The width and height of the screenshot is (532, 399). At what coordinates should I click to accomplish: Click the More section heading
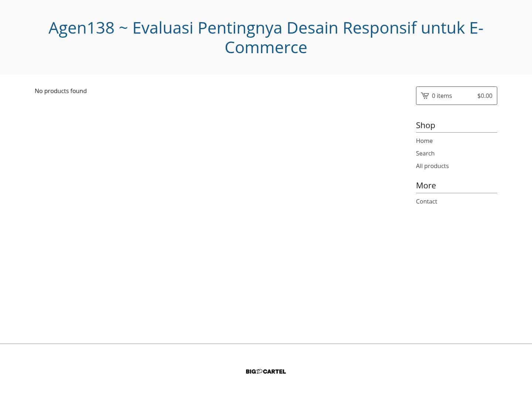click(426, 185)
